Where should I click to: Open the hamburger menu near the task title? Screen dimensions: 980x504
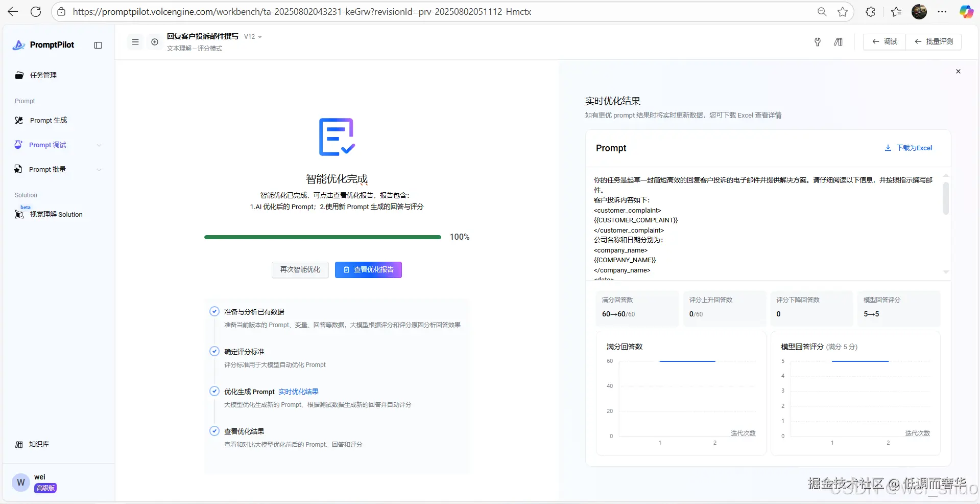tap(135, 42)
